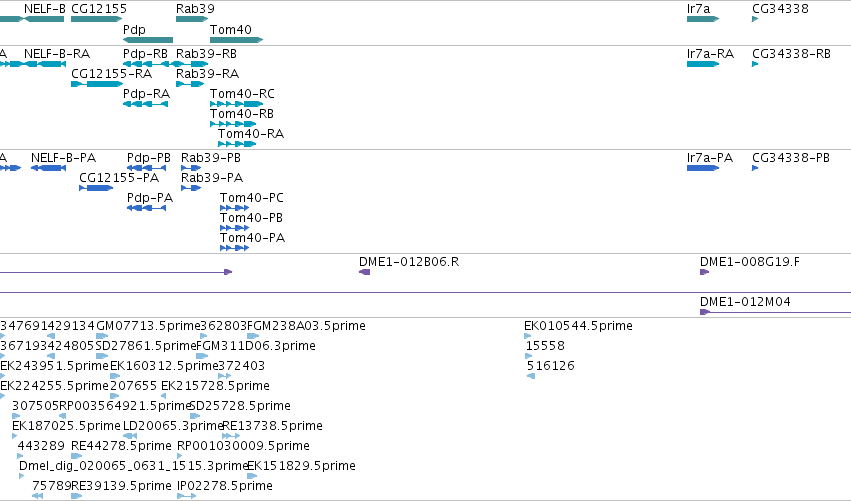Click the DME1-008G19.F purple arrow
The height and width of the screenshot is (501, 851).
(x=704, y=272)
